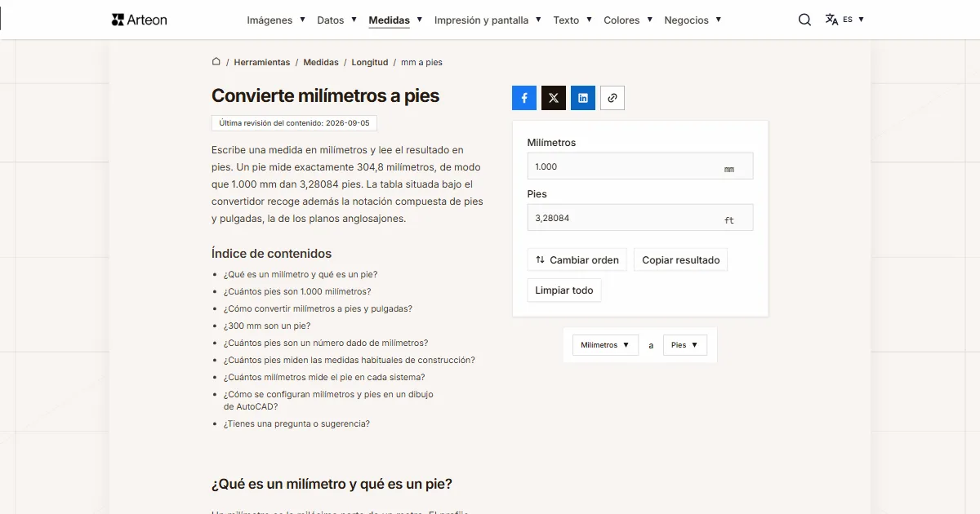Click Limpiar todo button
The image size is (980, 514).
pyautogui.click(x=564, y=290)
